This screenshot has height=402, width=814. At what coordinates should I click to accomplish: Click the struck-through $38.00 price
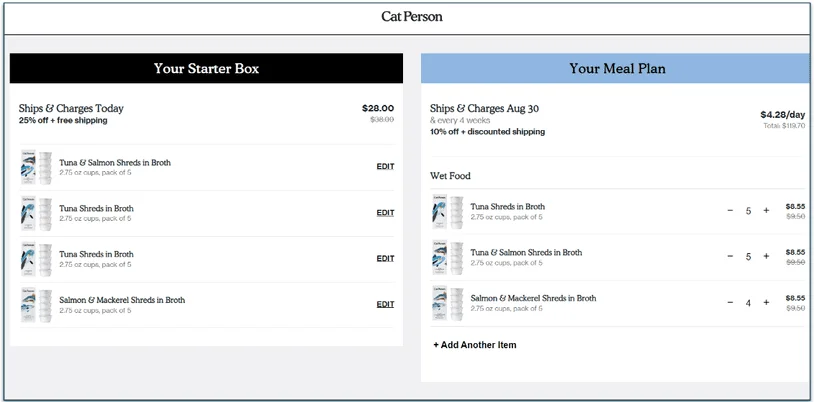click(x=382, y=119)
